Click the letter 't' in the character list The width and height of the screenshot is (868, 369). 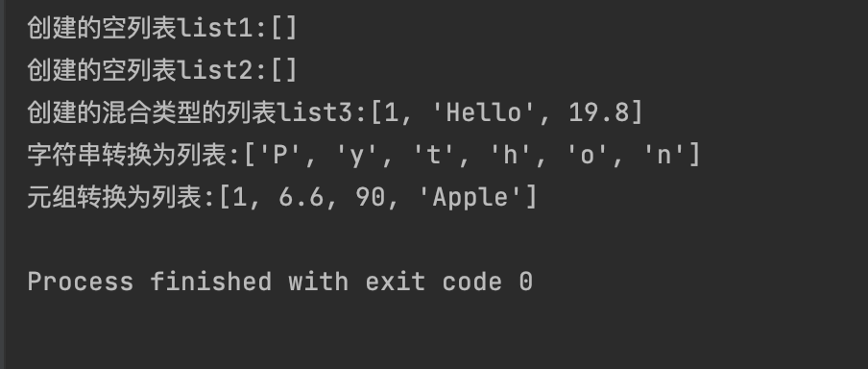pyautogui.click(x=433, y=156)
